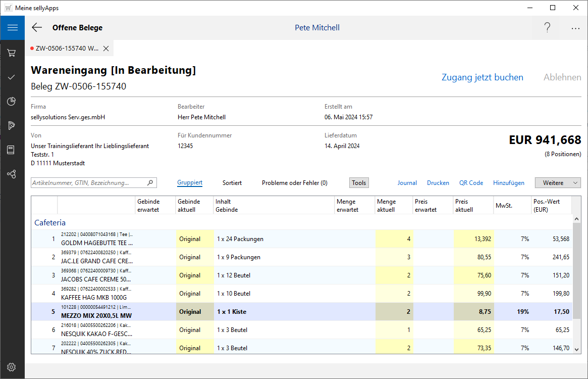Select the Gruppiert view tab
This screenshot has width=588, height=379.
[x=190, y=183]
